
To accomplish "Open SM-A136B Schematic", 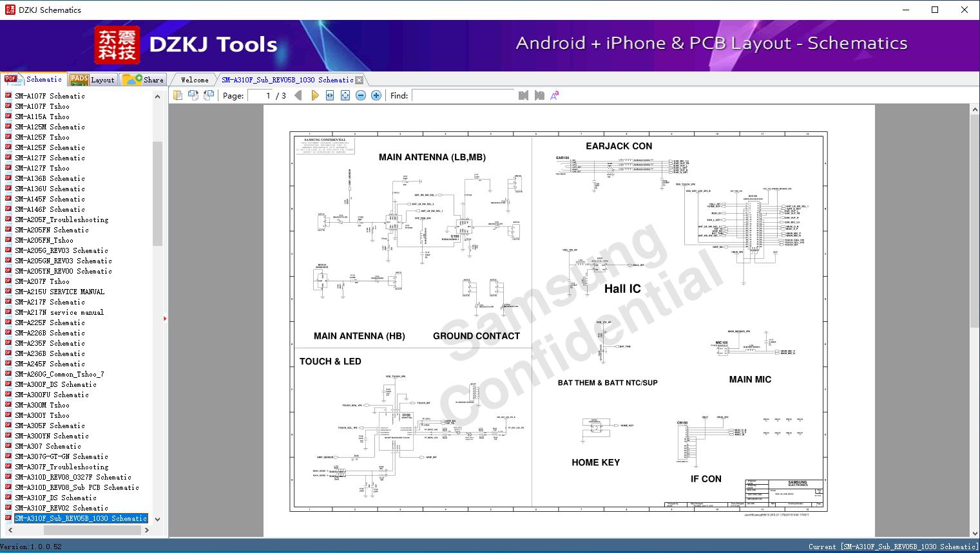I will click(50, 178).
